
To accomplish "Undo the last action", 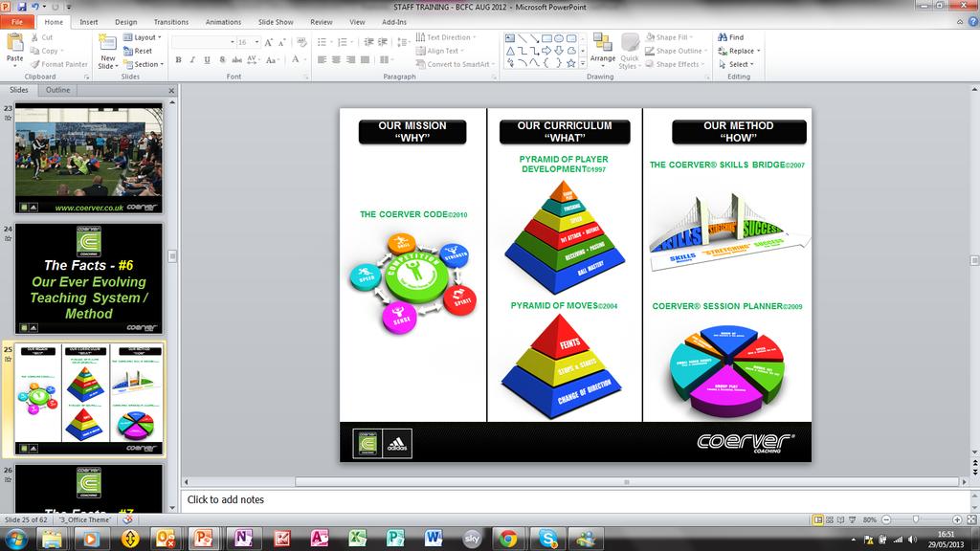I will pyautogui.click(x=35, y=7).
